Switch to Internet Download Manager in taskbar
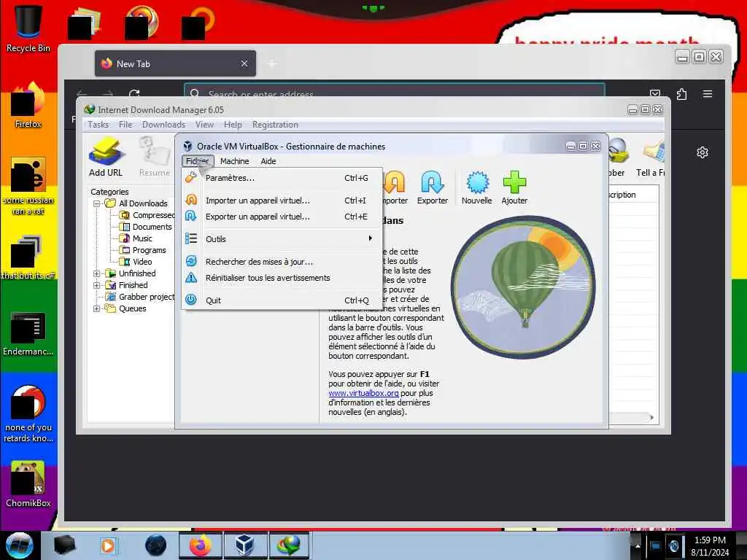Image resolution: width=747 pixels, height=560 pixels. tap(289, 545)
